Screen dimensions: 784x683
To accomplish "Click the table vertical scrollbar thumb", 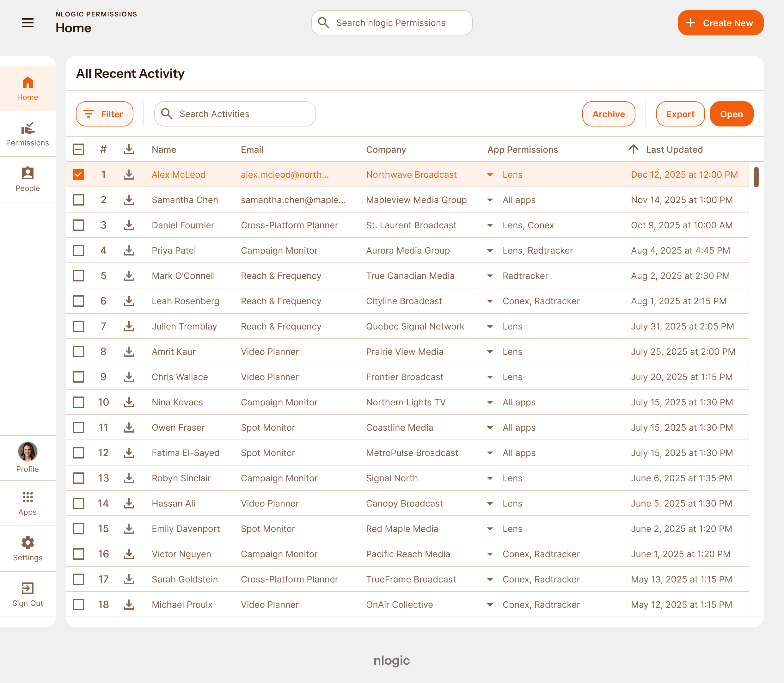I will (x=756, y=177).
